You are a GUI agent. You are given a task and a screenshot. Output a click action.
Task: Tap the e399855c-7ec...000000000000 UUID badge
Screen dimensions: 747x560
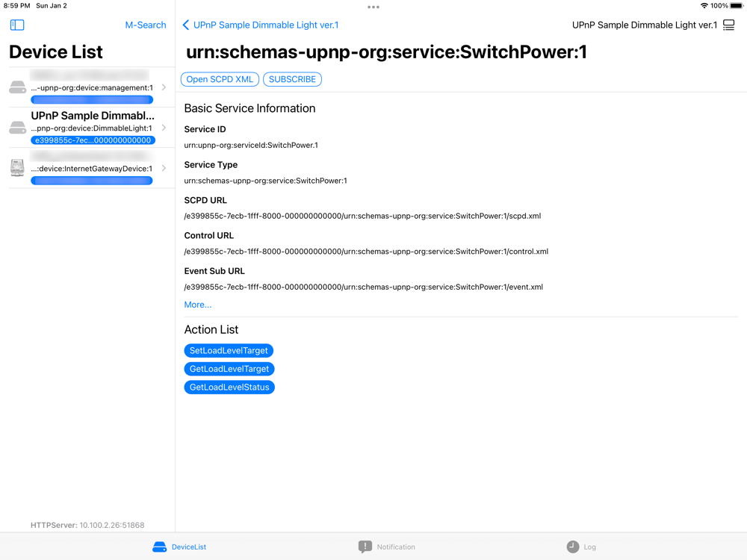pos(93,140)
